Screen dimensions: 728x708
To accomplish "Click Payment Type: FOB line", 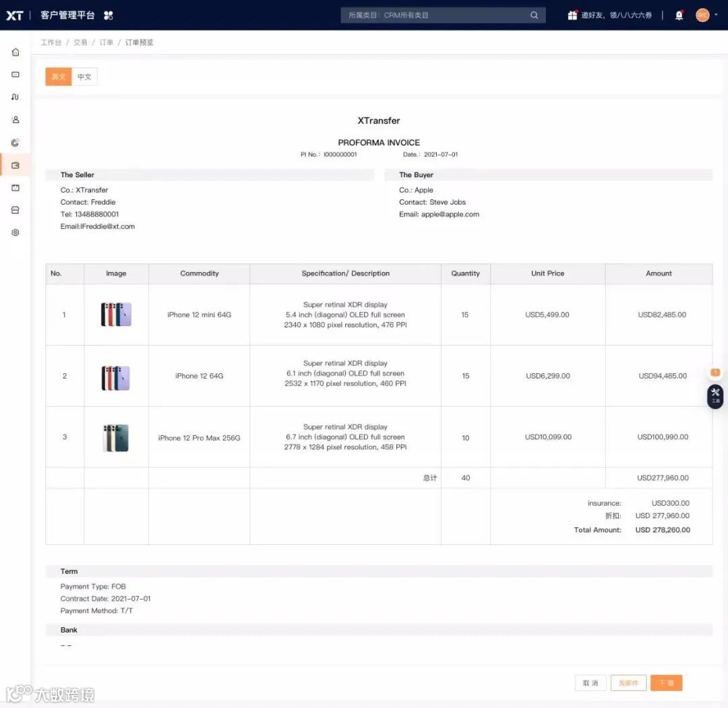I will (x=93, y=587).
